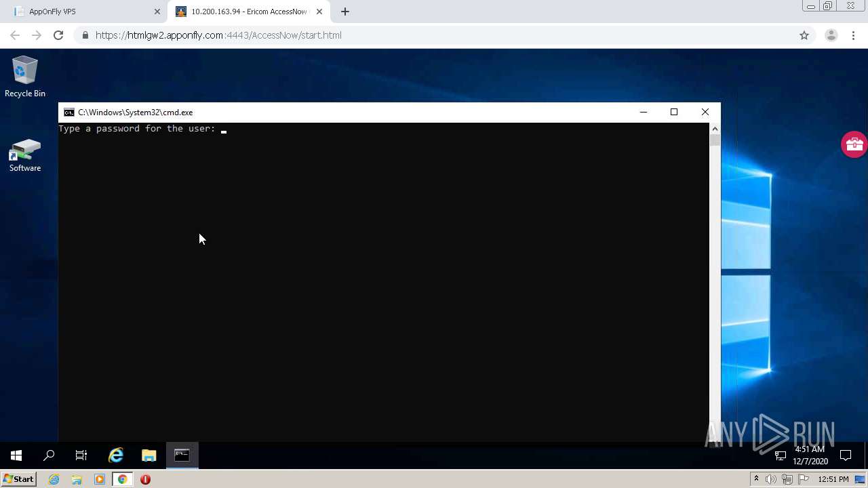Click the remote network tray icon
Screen dimensions: 868x488
point(781,455)
